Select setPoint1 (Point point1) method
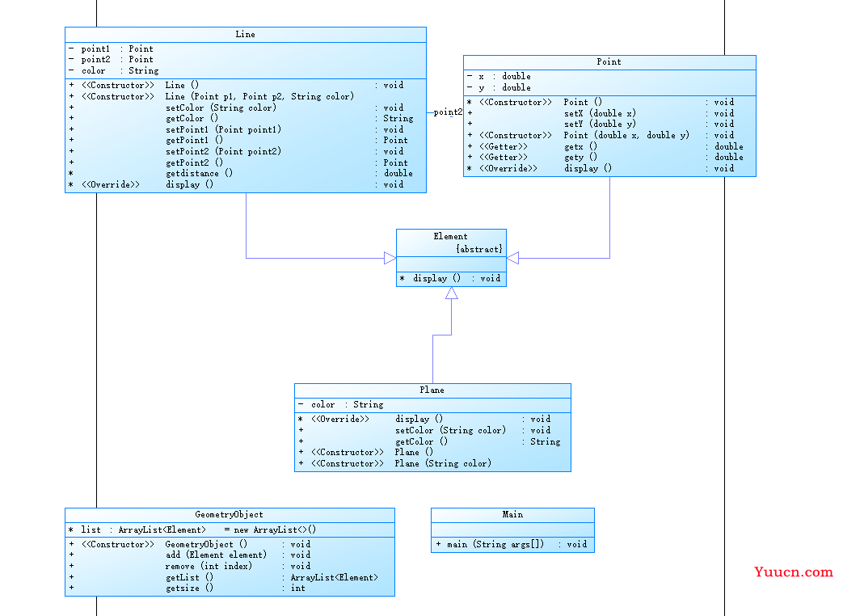The image size is (843, 616). point(223,129)
